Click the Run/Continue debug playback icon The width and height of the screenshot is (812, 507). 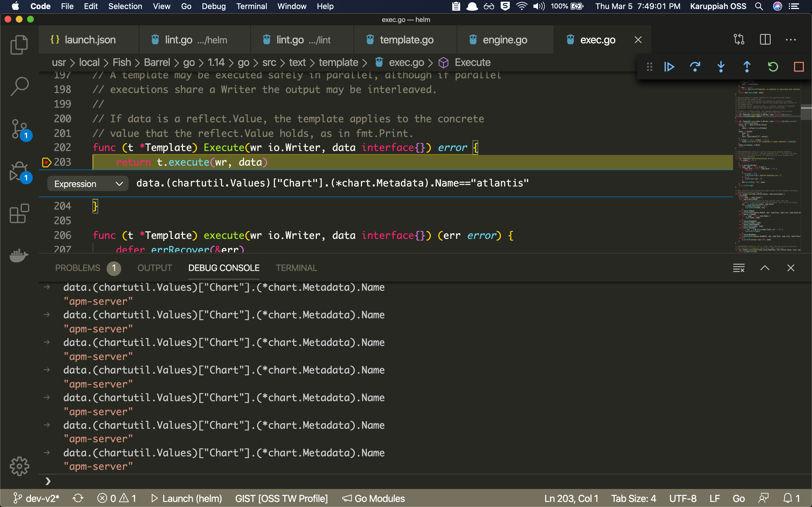(x=669, y=65)
